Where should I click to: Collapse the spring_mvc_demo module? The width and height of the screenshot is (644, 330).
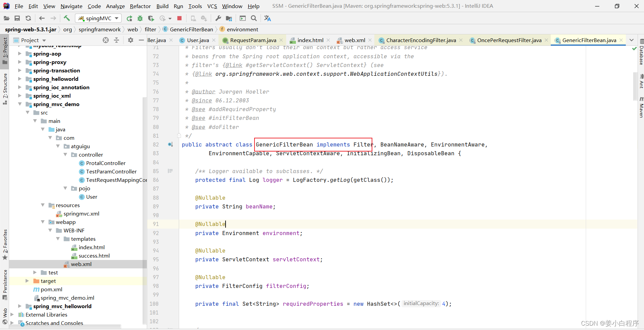[x=20, y=104]
